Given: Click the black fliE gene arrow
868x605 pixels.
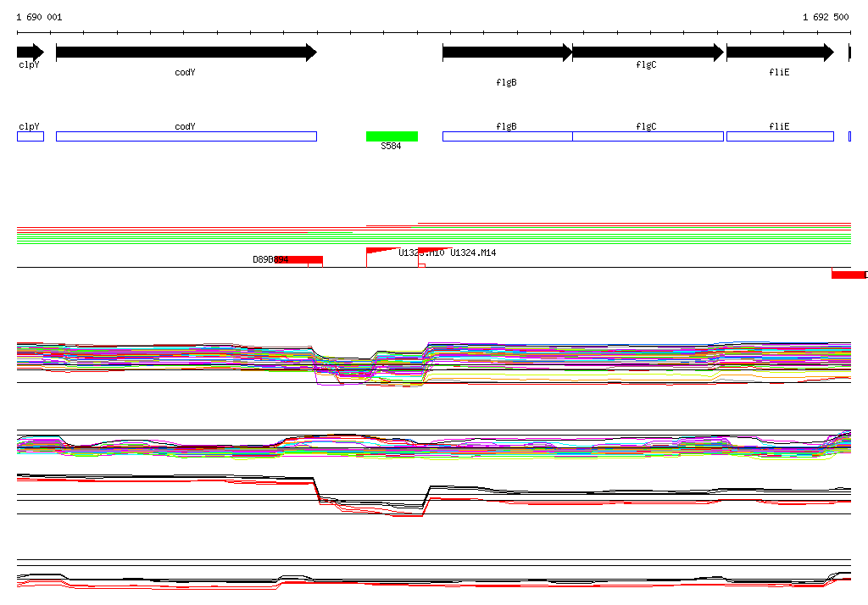Looking at the screenshot, I should [x=781, y=52].
